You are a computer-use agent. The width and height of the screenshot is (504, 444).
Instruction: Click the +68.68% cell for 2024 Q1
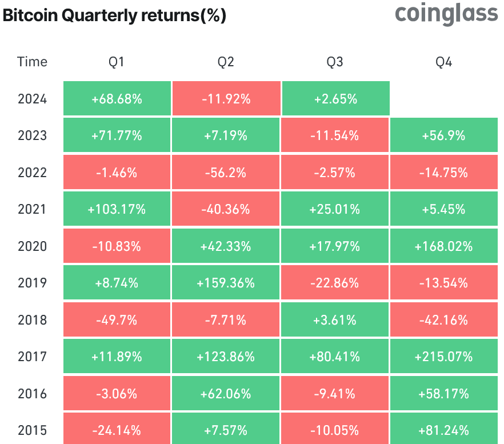coord(117,99)
